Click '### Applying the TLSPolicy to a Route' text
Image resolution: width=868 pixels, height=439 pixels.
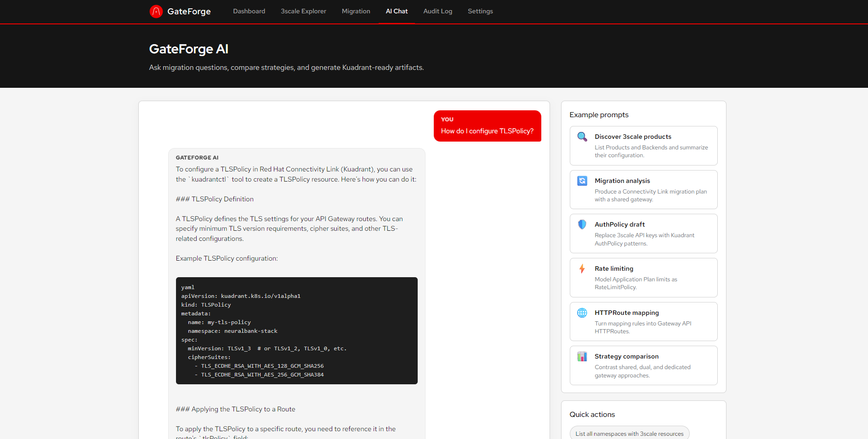click(235, 409)
